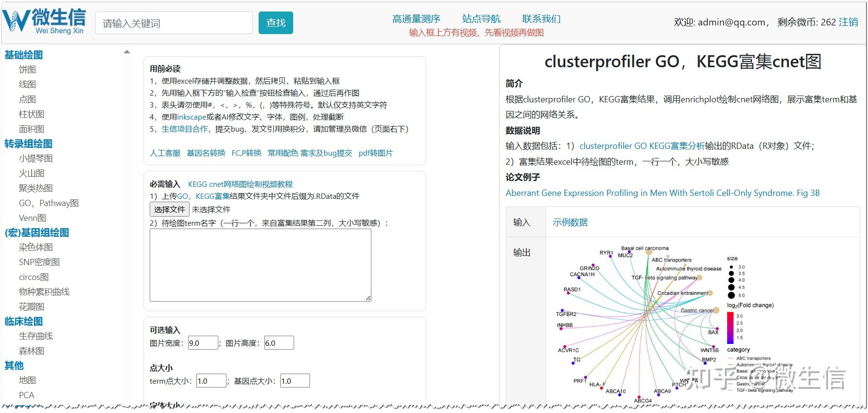Viewport: 868px width, 413px height.
Task: Click the 注销 logout link
Action: pos(848,22)
